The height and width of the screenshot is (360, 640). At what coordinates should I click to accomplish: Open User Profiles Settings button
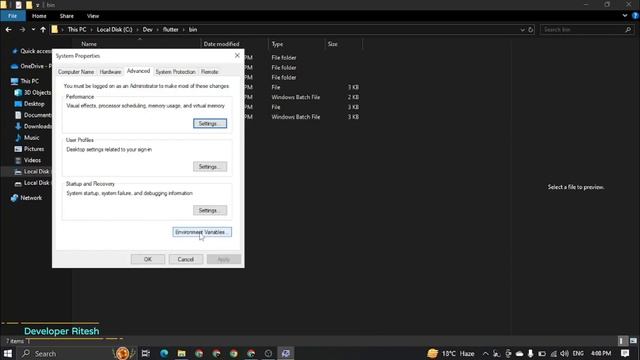pyautogui.click(x=210, y=167)
